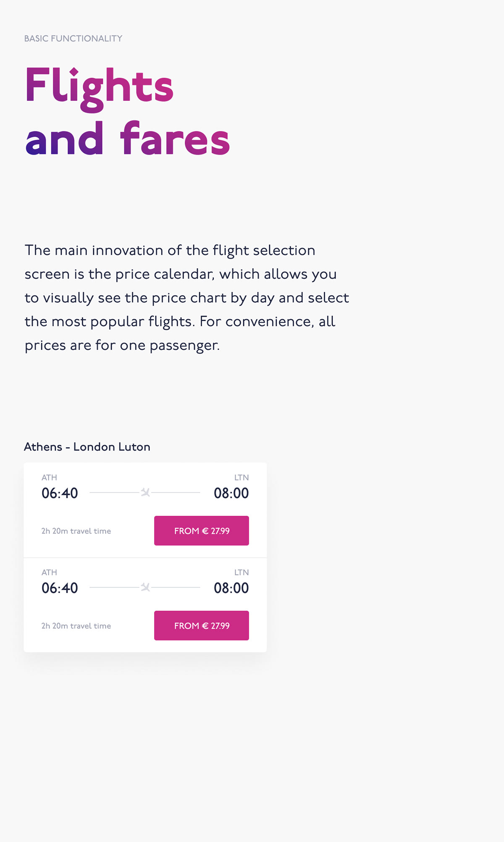Image resolution: width=504 pixels, height=842 pixels.
Task: Click the airplane icon in the second flight row
Action: pyautogui.click(x=145, y=587)
